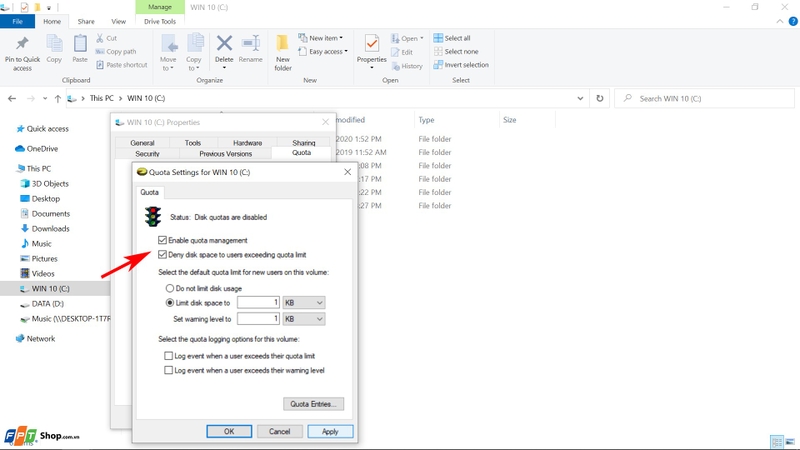800x450 pixels.
Task: Click Apply in Quota Settings
Action: click(330, 431)
